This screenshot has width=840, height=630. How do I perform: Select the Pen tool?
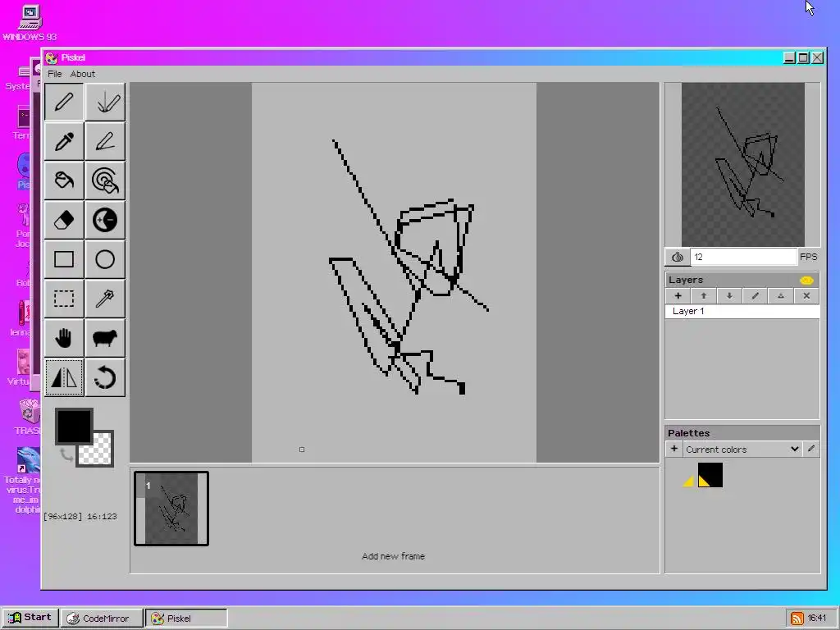64,102
